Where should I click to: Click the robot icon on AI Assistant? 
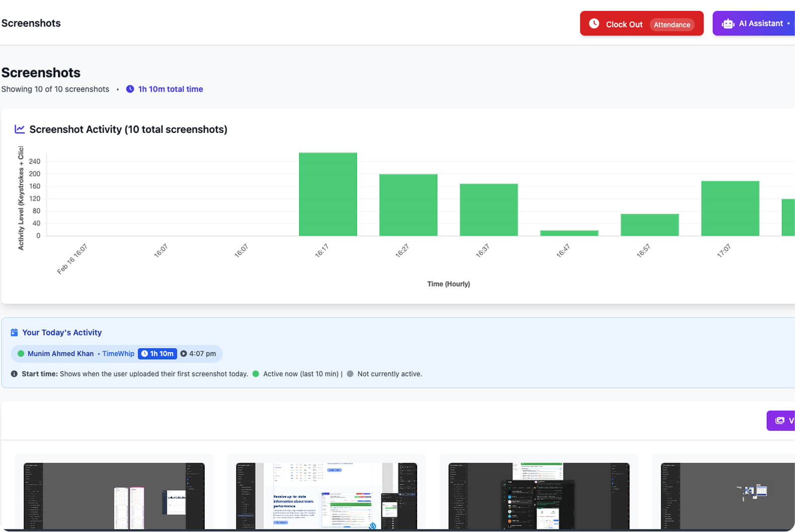point(728,24)
